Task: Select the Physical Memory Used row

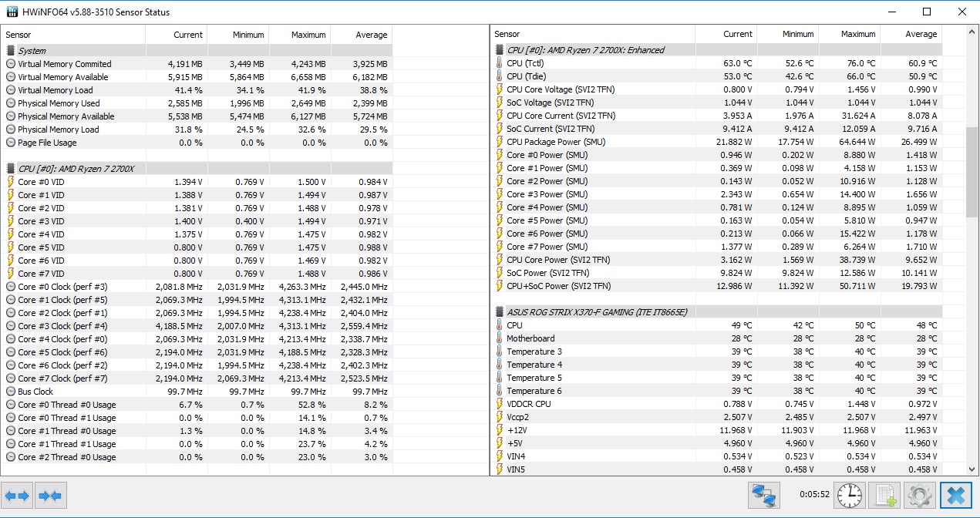Action: pyautogui.click(x=59, y=103)
